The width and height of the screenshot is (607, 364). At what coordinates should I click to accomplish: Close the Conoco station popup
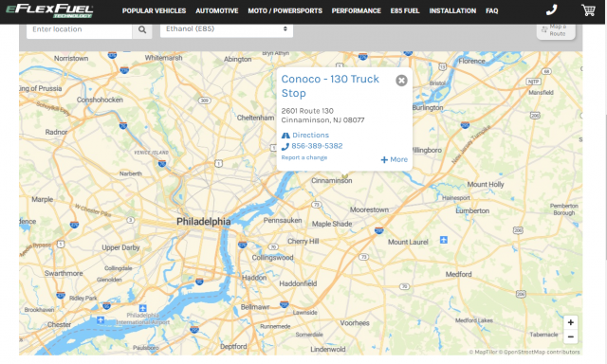[401, 81]
